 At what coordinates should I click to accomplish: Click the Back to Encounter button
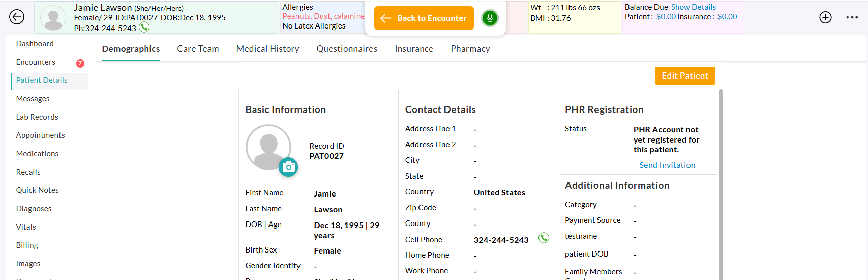(x=424, y=18)
